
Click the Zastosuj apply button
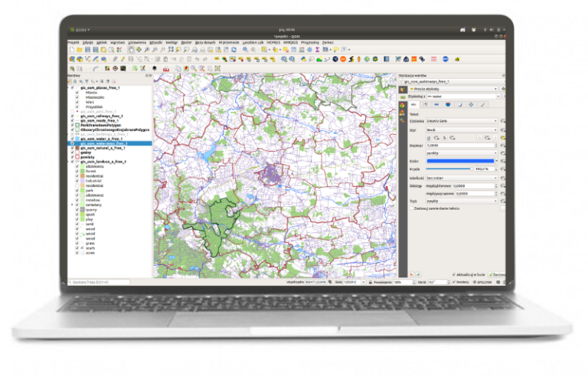[x=497, y=274]
